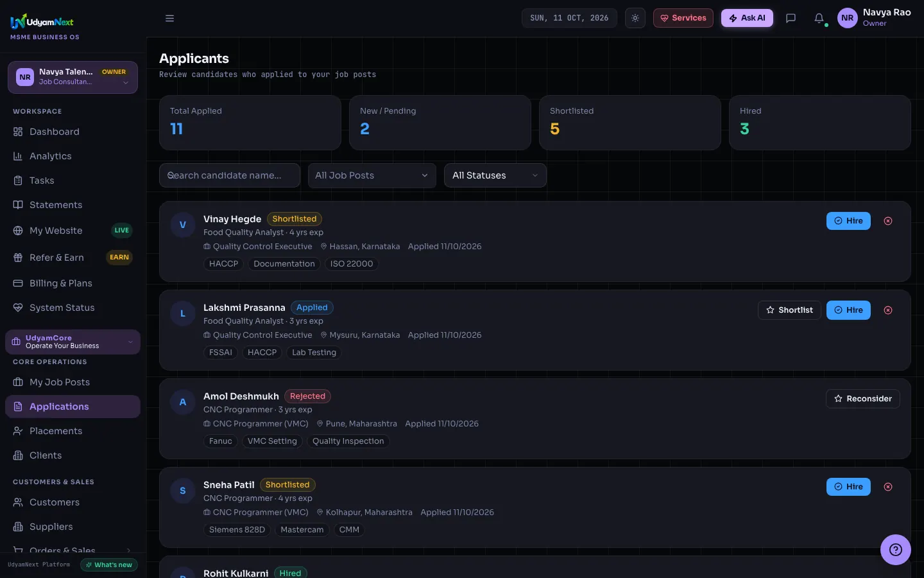Open the purple help question mark button
The height and width of the screenshot is (578, 924).
coord(895,550)
